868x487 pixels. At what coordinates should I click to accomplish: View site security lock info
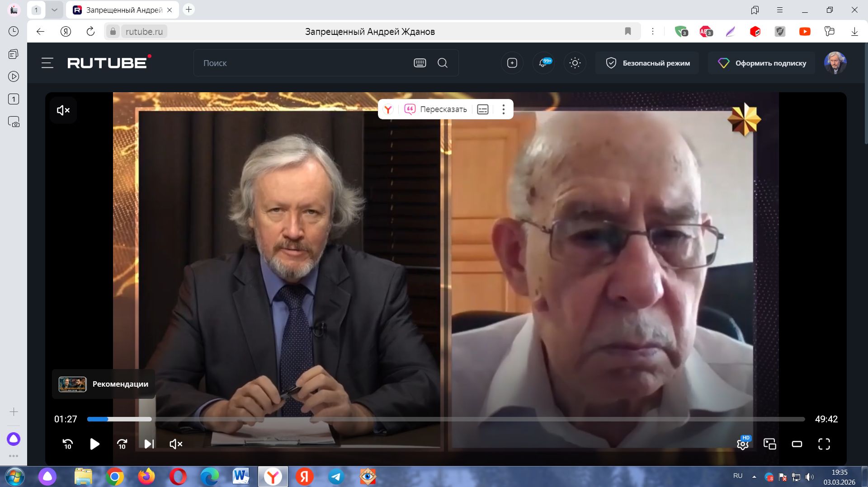coord(113,32)
